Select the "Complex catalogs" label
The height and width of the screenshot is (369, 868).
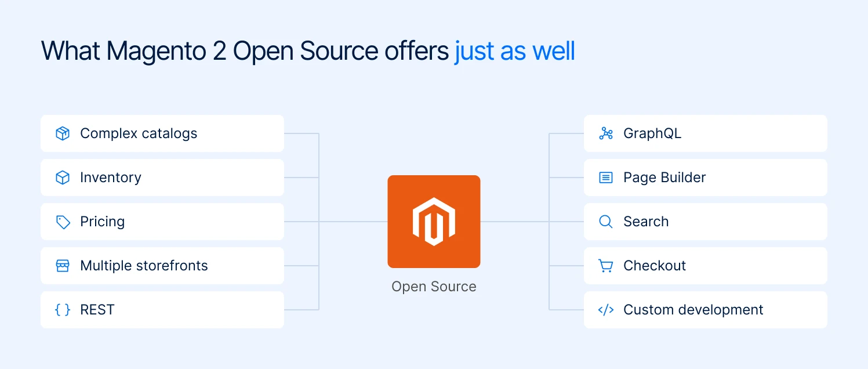[x=139, y=133]
